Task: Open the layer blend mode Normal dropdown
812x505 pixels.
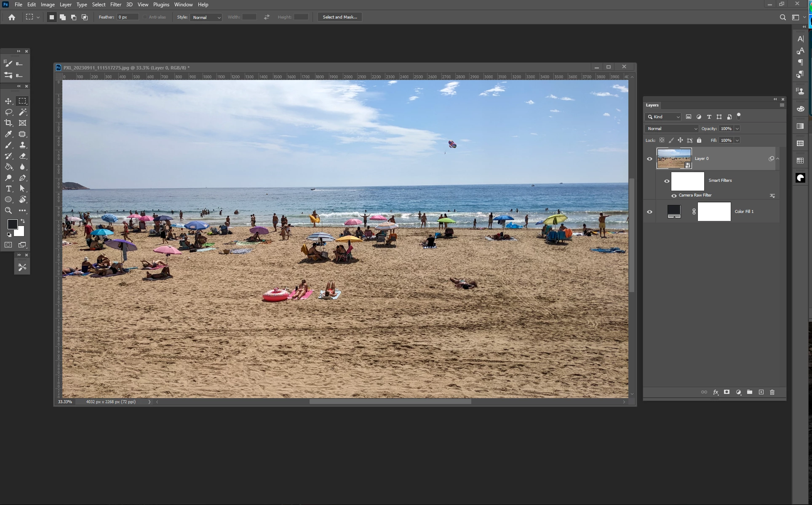Action: point(671,129)
